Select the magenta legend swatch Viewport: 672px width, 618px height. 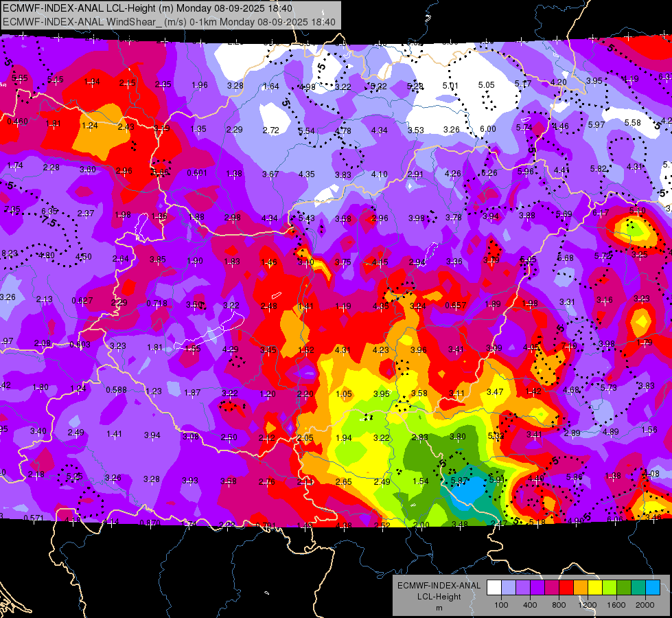click(x=552, y=588)
